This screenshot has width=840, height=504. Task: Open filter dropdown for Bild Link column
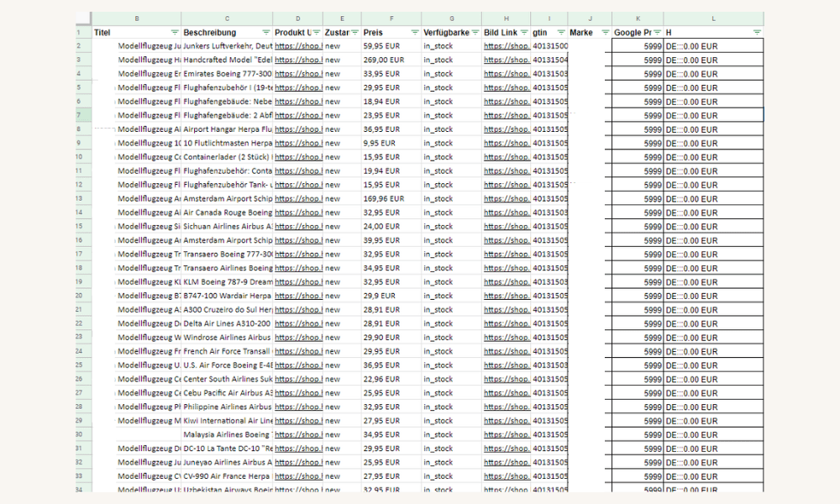tap(524, 32)
